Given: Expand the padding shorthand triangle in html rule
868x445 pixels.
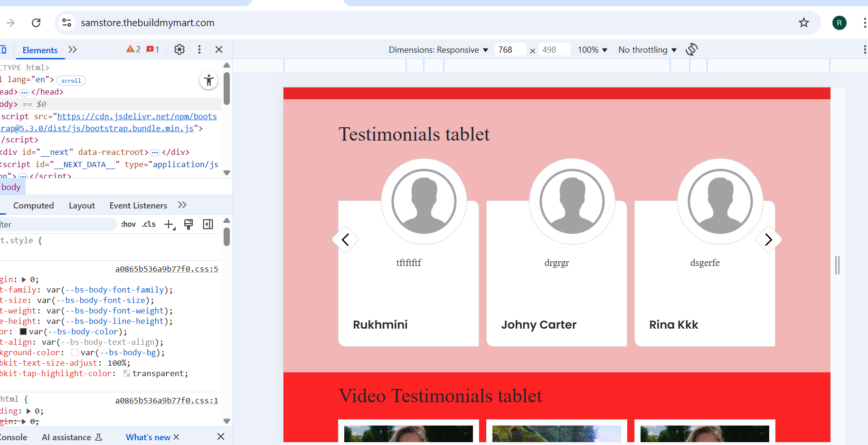Looking at the screenshot, I should [28, 411].
